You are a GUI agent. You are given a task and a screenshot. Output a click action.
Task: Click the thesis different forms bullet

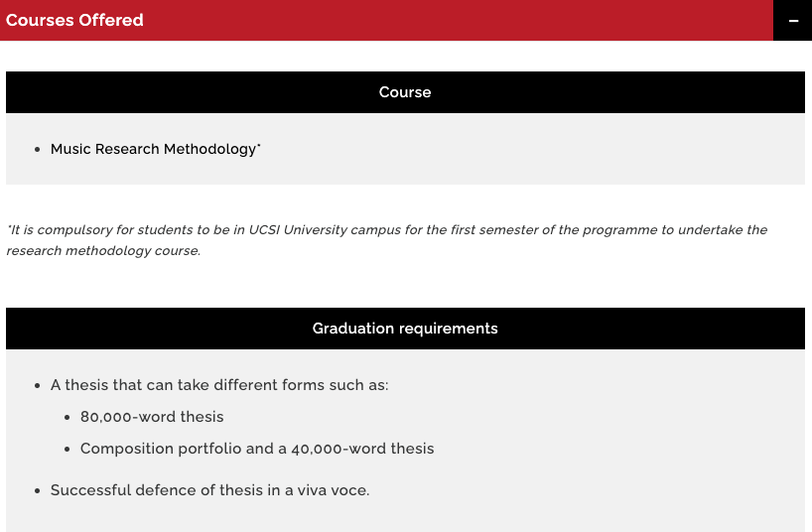click(219, 385)
